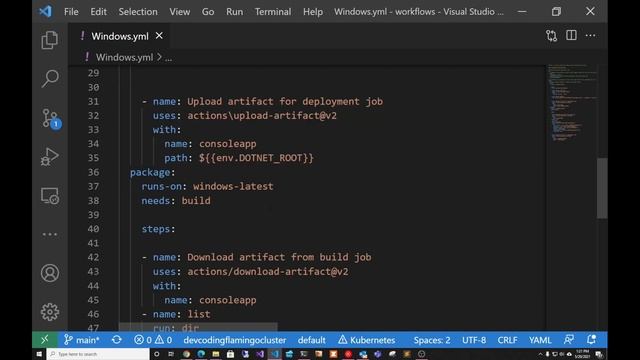The image size is (640, 360).
Task: Click Windows.yml in the breadcrumb
Action: click(124, 57)
